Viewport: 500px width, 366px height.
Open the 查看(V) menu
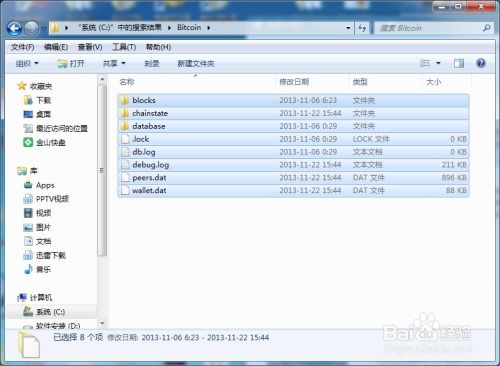tap(90, 47)
